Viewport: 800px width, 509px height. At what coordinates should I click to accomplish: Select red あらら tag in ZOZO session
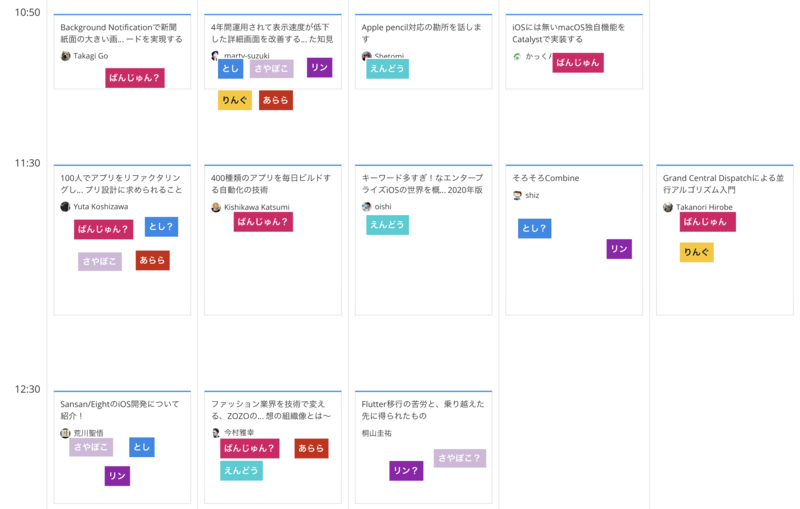311,448
